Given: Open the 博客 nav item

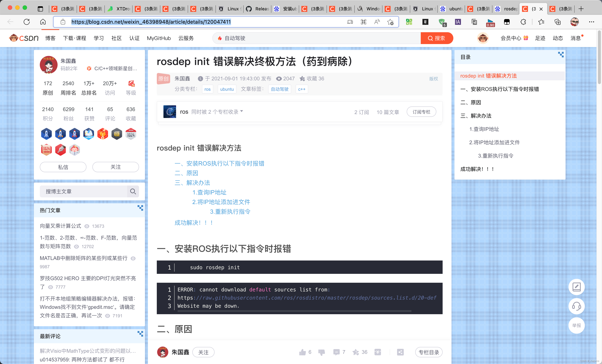Looking at the screenshot, I should (x=50, y=38).
